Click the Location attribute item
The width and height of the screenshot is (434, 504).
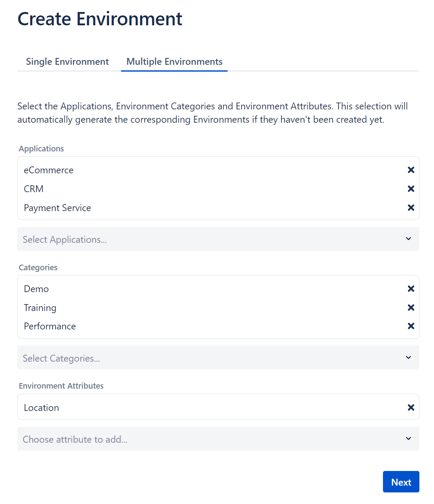[42, 408]
